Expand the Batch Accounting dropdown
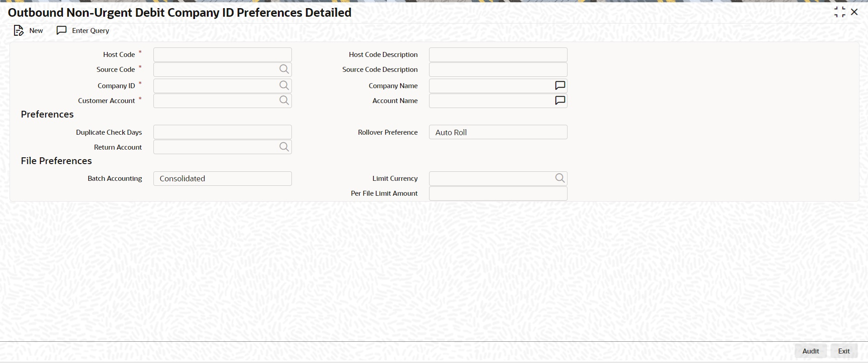 coord(222,179)
